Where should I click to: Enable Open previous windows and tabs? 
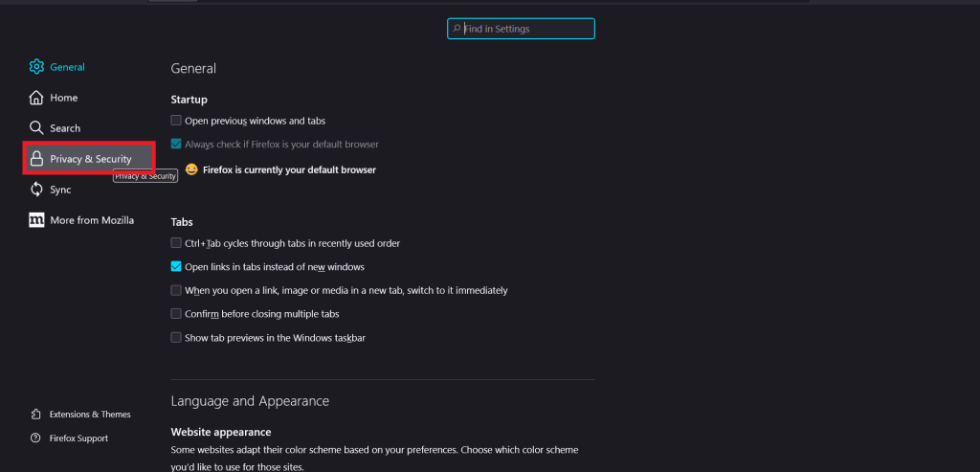pos(176,121)
